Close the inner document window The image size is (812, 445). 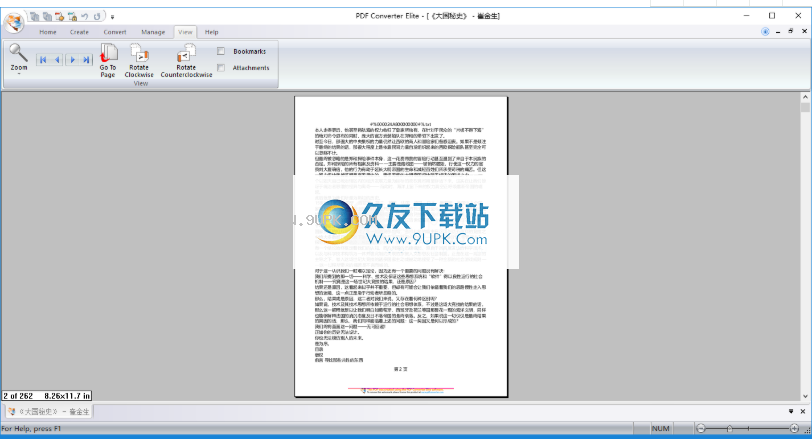(804, 32)
